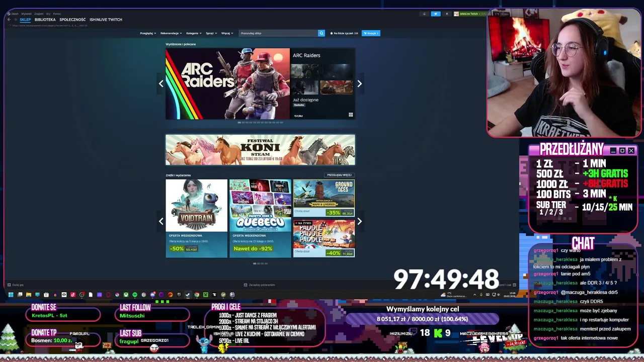Expand Więcej dropdown
The image size is (644, 362).
pos(227,33)
